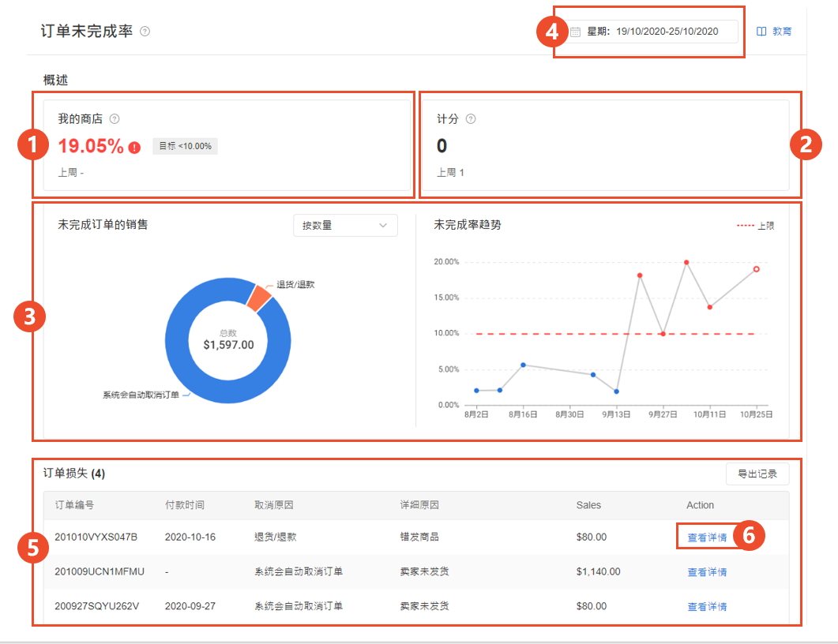View details for order 200927SQYU262V

tap(707, 607)
